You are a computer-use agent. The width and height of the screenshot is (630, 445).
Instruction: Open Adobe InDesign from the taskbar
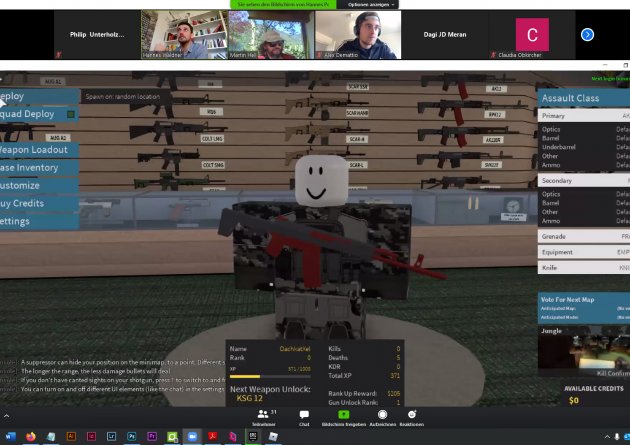[x=91, y=437]
